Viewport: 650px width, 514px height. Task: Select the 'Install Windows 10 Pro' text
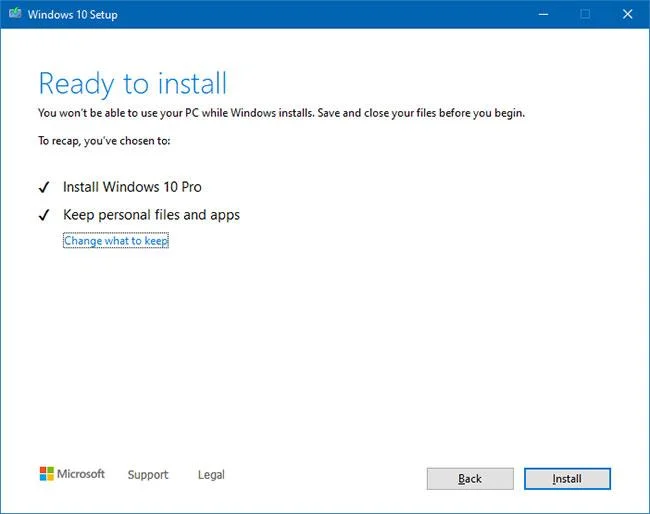(x=132, y=187)
